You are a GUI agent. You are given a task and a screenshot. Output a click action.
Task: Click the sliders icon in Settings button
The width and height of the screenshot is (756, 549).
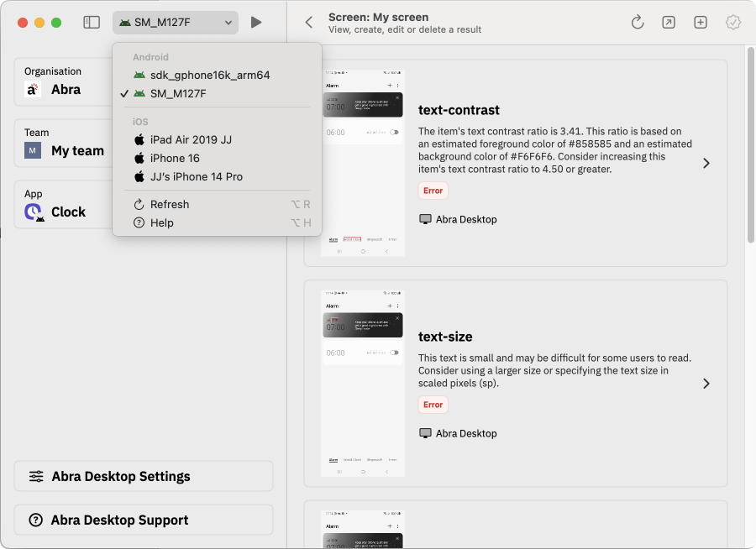pyautogui.click(x=36, y=476)
